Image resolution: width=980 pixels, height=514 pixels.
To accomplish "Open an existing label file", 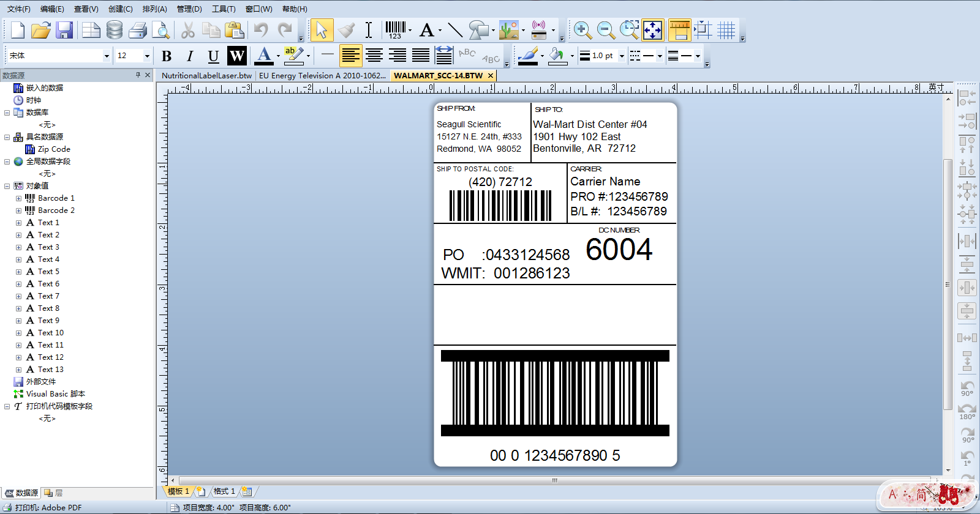I will pyautogui.click(x=41, y=30).
